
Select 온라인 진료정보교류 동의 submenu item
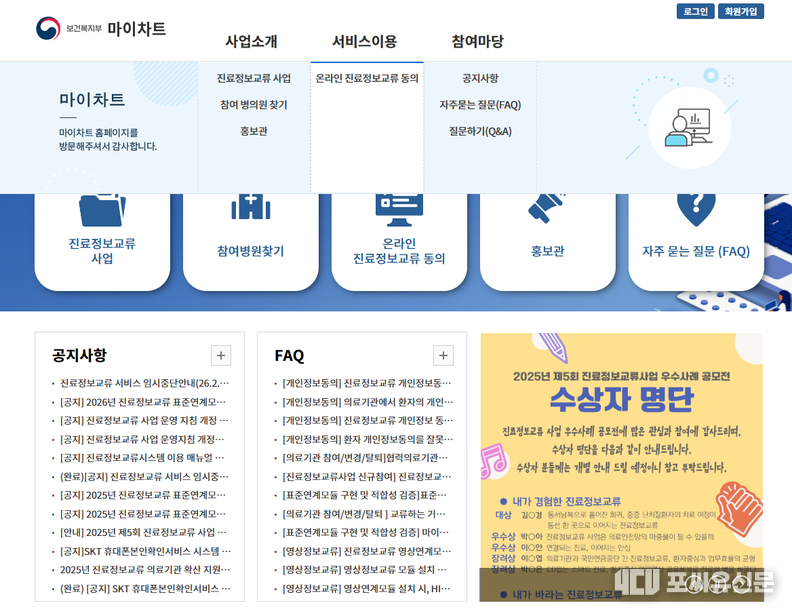[367, 78]
